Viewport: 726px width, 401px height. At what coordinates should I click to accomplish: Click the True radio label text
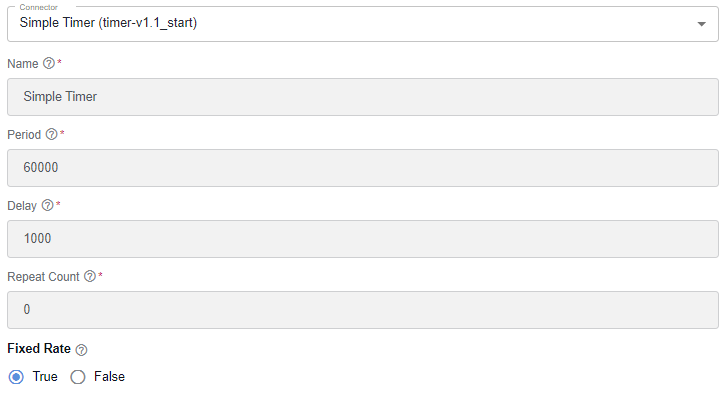(45, 376)
